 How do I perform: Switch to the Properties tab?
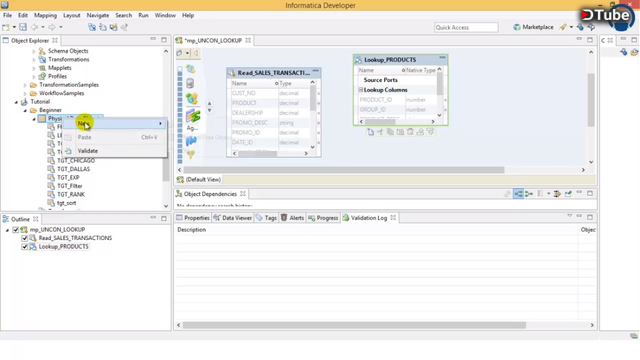192,218
